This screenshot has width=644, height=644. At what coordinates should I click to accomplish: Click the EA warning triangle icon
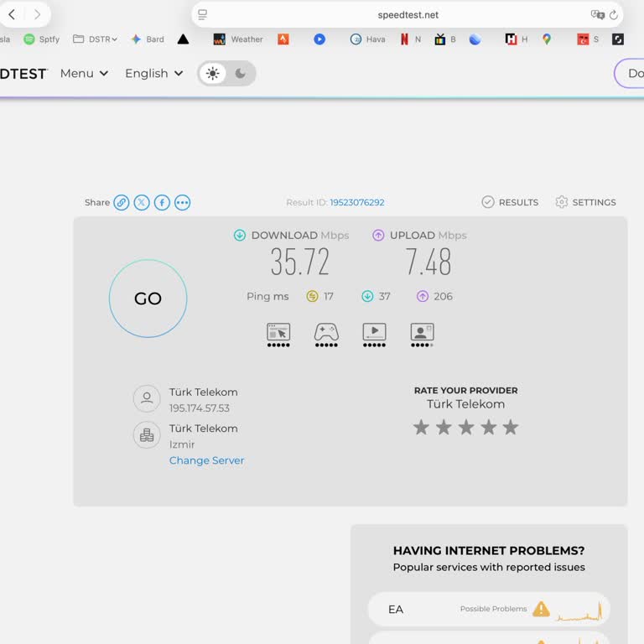[x=541, y=609]
